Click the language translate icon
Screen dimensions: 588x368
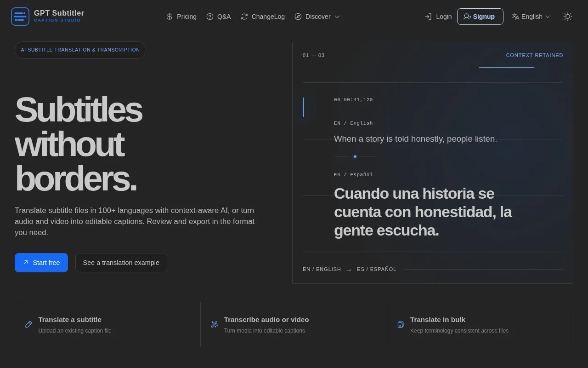pyautogui.click(x=515, y=17)
